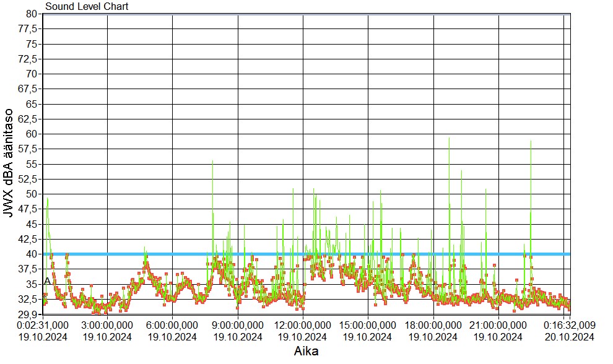This screenshot has width=613, height=364.
Task: Select the '52,5' y-axis tick label
Action: tap(28, 179)
